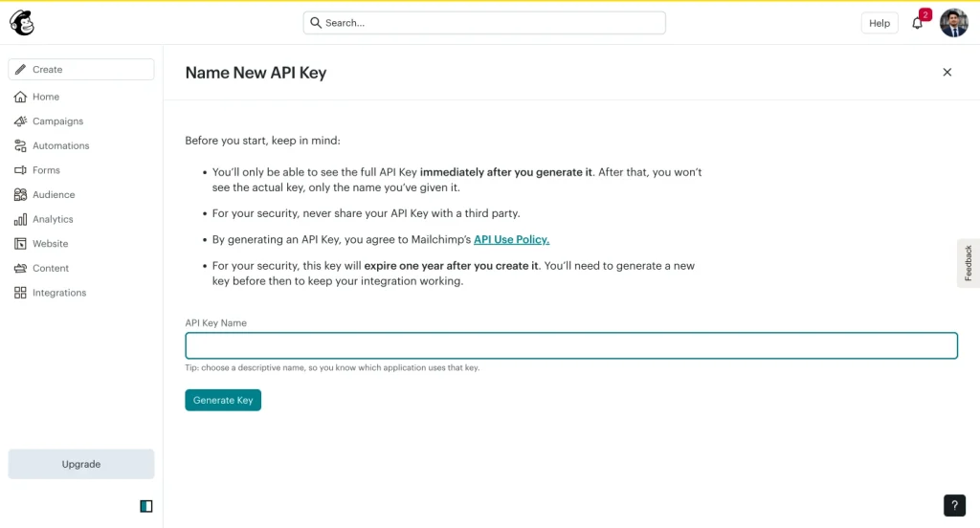Image resolution: width=980 pixels, height=528 pixels.
Task: Click the Audience people icon
Action: tap(20, 194)
